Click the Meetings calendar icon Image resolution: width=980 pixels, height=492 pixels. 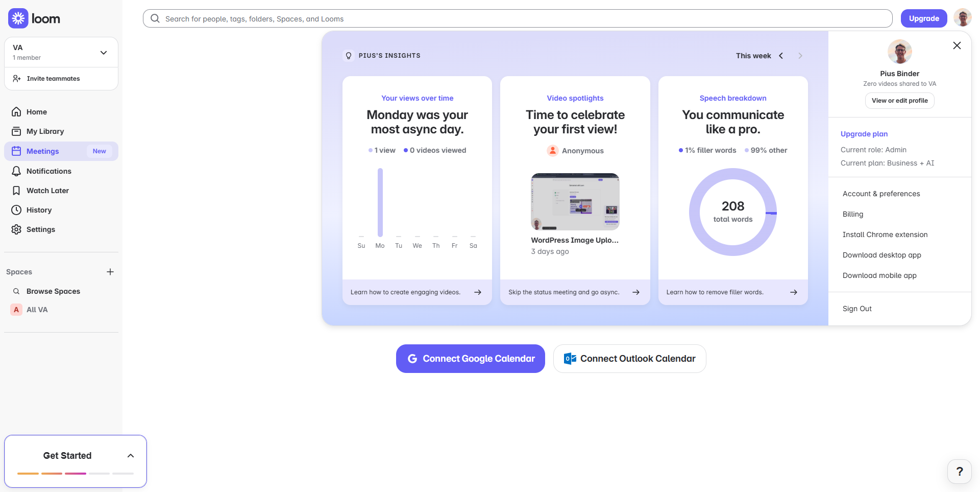pos(16,151)
